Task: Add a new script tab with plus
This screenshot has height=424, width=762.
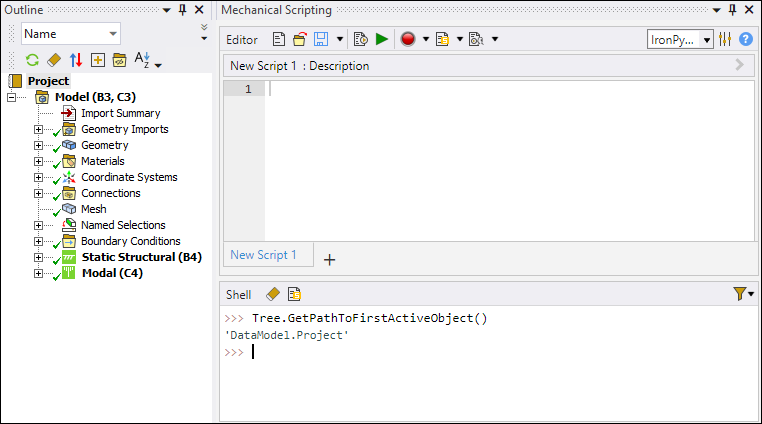Action: point(329,259)
